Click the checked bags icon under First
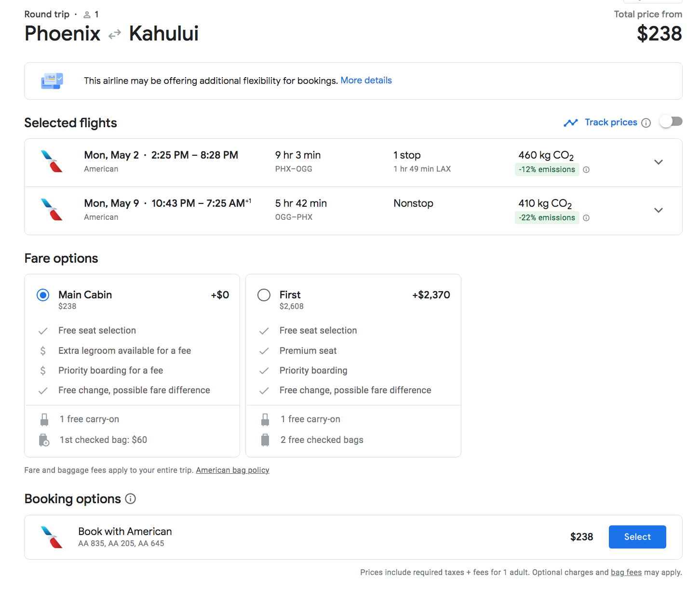The height and width of the screenshot is (589, 700). click(265, 440)
